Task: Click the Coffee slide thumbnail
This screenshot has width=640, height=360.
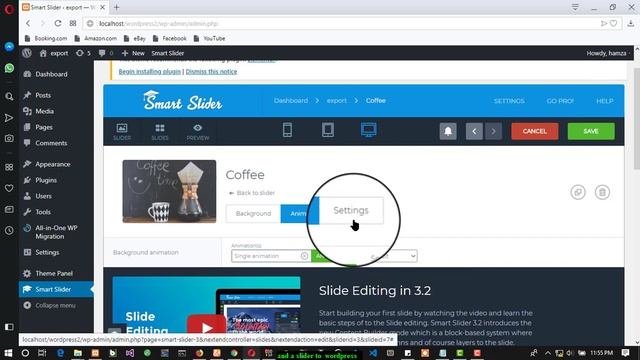Action: pos(169,191)
